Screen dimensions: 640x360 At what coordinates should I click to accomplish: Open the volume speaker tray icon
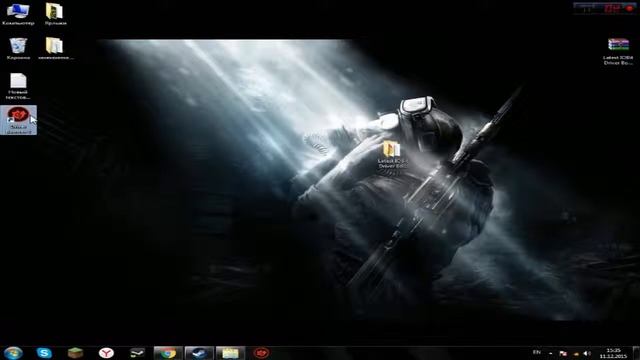pos(587,353)
